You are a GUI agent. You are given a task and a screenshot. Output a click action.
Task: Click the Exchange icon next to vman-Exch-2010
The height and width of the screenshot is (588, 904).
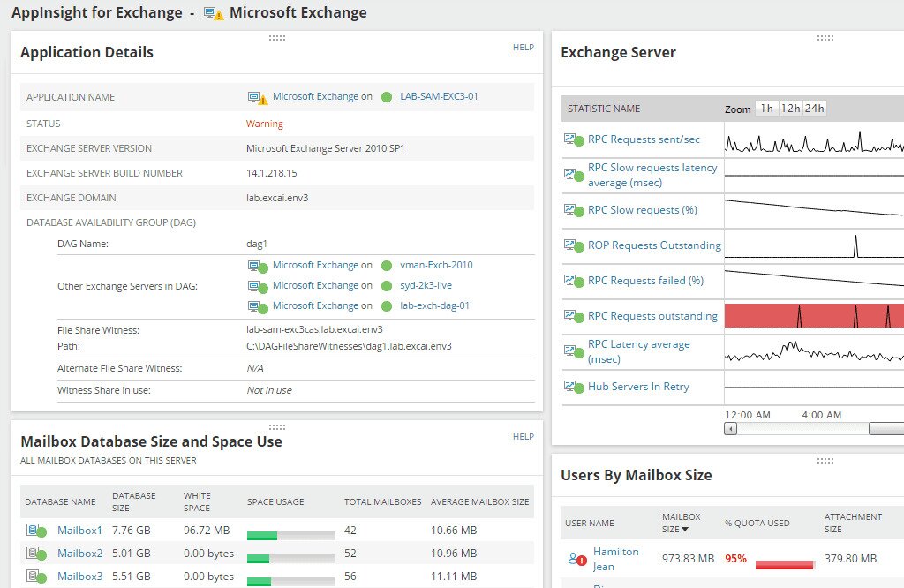pos(256,264)
